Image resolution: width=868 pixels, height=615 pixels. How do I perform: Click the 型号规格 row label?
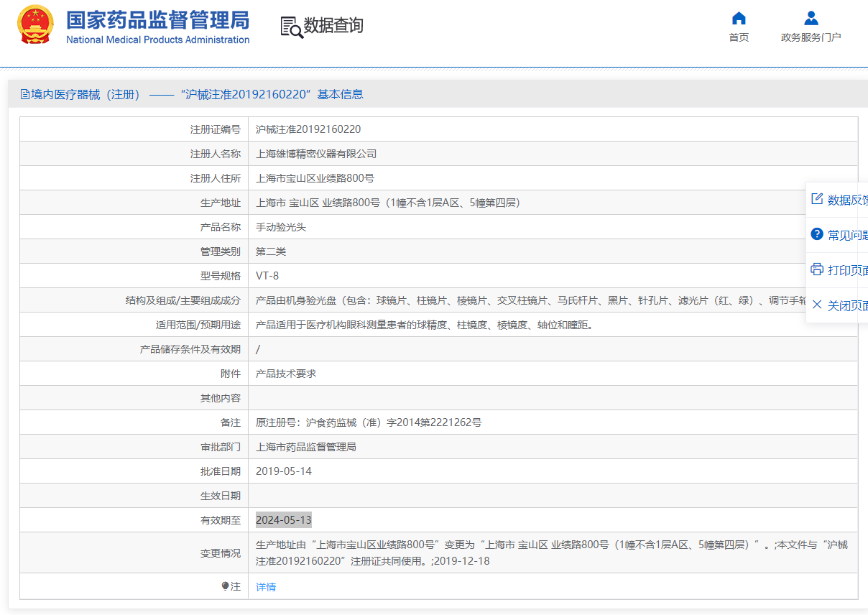pos(221,276)
